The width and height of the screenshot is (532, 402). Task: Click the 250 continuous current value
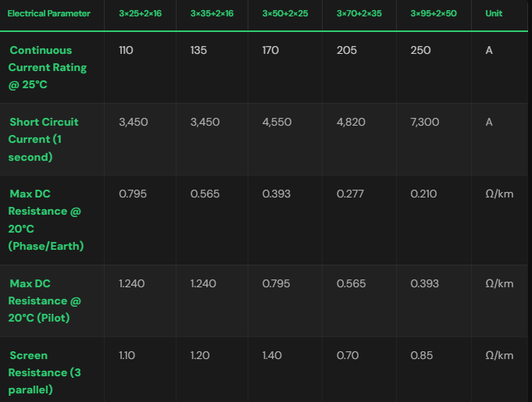click(x=421, y=50)
